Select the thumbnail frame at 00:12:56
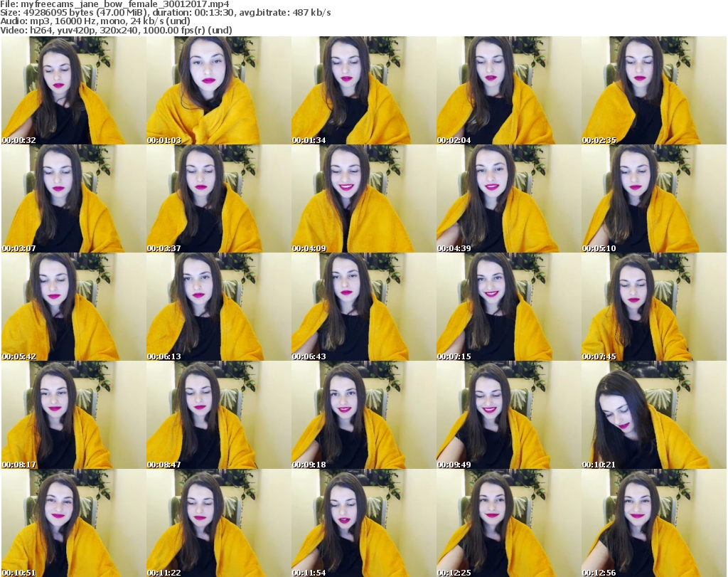Image resolution: width=728 pixels, height=577 pixels. click(x=654, y=523)
